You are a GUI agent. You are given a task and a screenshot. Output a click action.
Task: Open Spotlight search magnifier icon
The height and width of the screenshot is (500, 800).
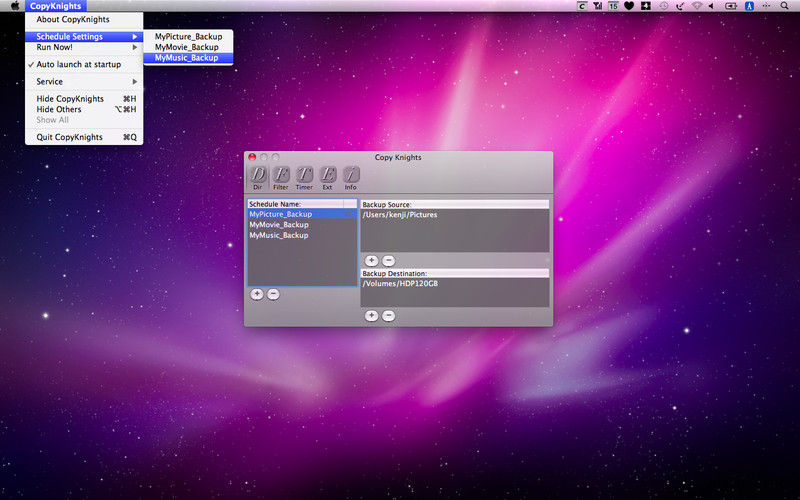[785, 6]
